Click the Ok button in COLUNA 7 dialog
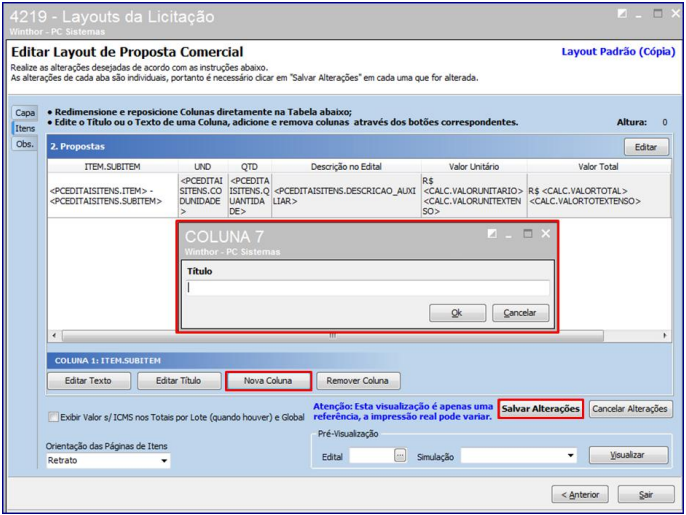This screenshot has width=686, height=515. tap(457, 313)
